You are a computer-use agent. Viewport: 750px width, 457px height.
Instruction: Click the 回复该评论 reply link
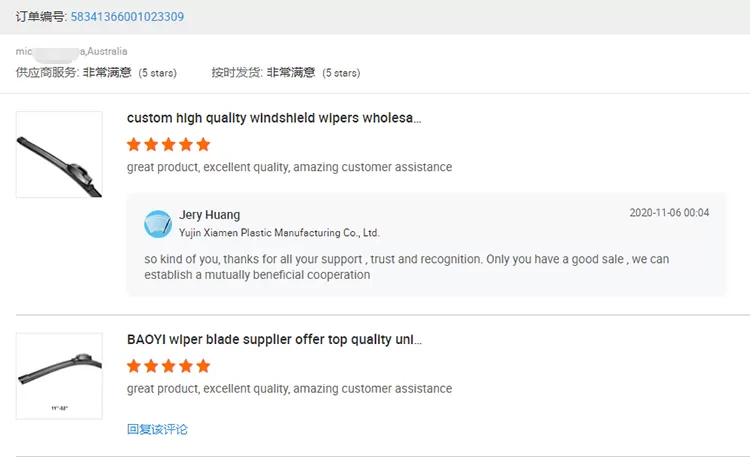pos(157,429)
